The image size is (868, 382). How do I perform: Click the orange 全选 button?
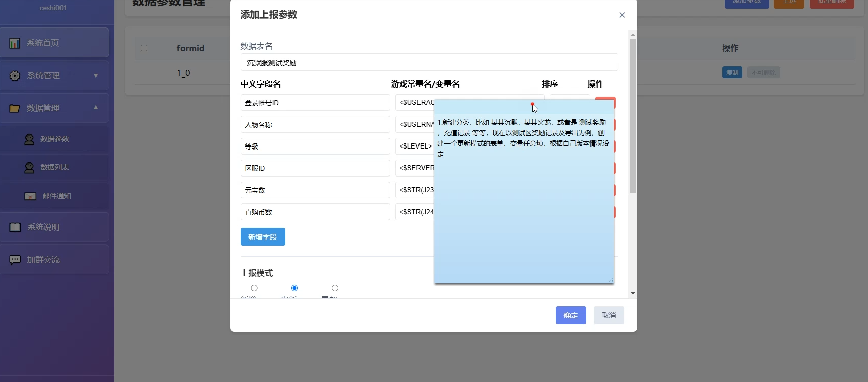click(789, 3)
